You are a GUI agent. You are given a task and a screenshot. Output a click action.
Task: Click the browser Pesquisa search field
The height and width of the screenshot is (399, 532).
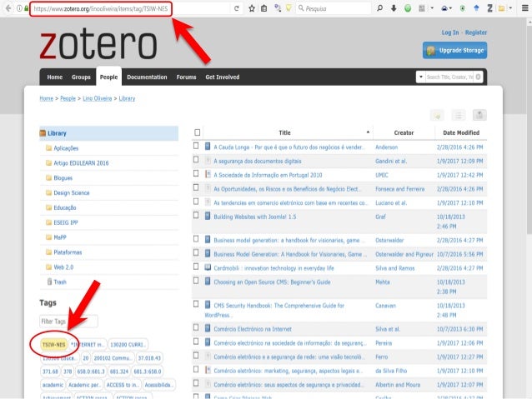point(334,8)
